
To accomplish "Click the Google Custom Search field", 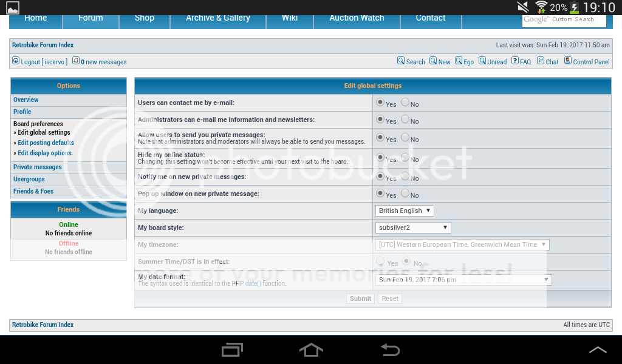I will tap(564, 20).
